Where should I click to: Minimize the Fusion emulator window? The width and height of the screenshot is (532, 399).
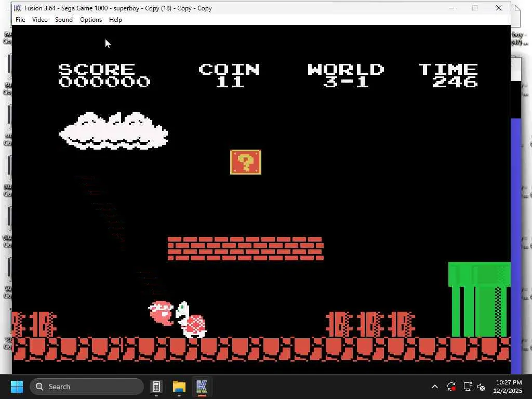(x=451, y=8)
